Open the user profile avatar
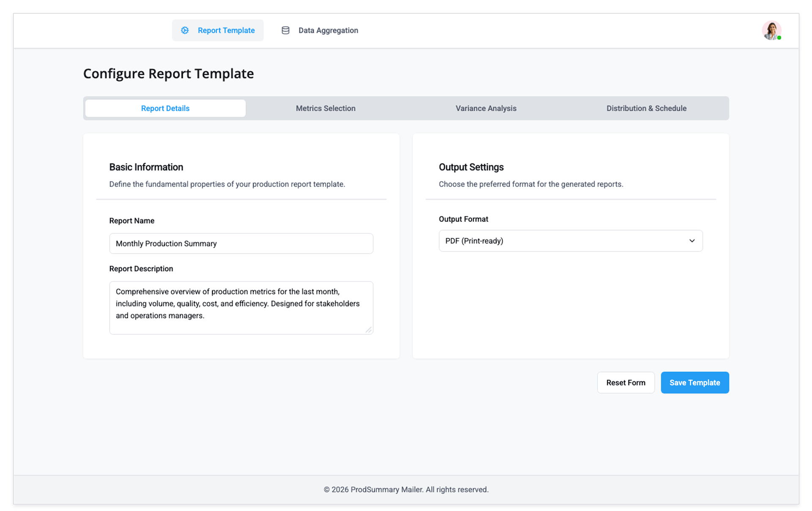 pos(771,30)
